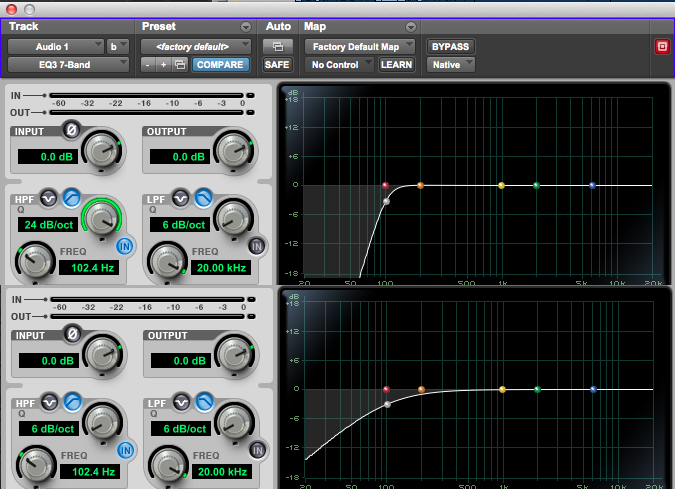Select the low-pass shape icon in the top LPF
Viewport: 675px width, 489px height.
click(x=203, y=197)
